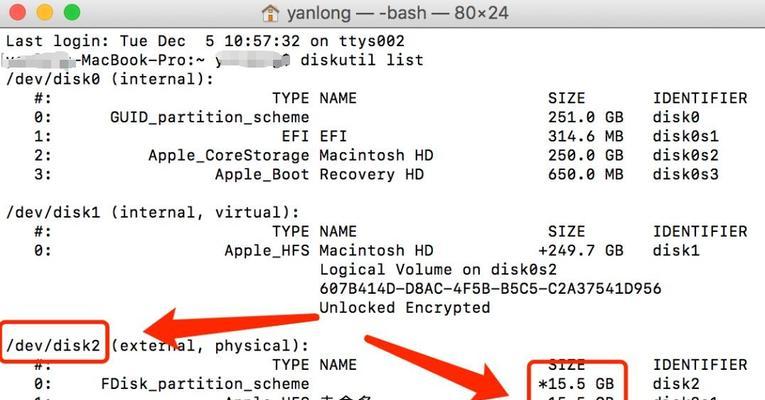
Task: Click the 'Unlocked Encrypted' status text
Action: pos(404,307)
